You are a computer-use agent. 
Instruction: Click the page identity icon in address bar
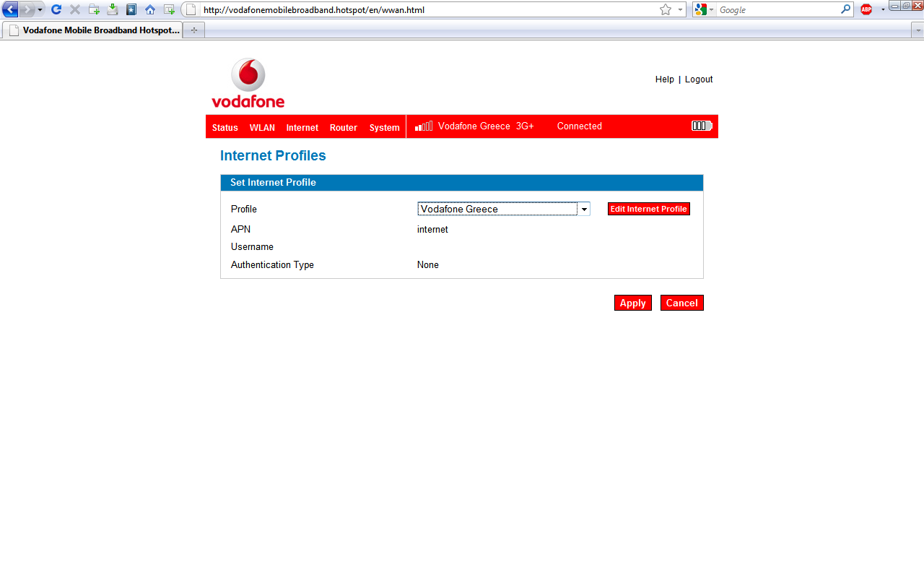pos(191,10)
